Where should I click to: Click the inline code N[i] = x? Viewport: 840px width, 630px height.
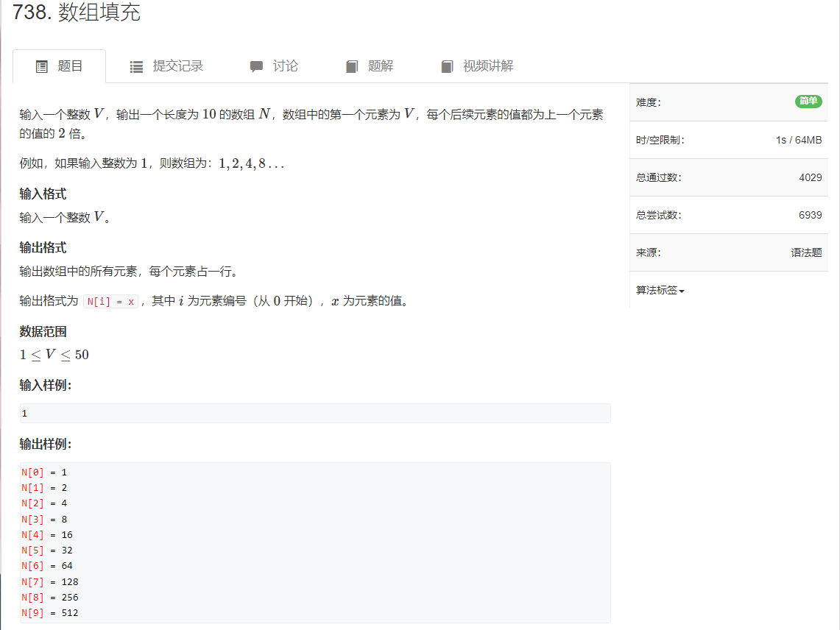pos(111,302)
